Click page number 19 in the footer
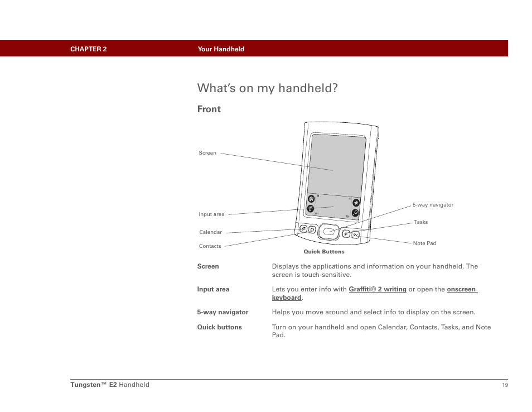Image resolution: width=532 pixels, height=412 pixels. pos(505,385)
